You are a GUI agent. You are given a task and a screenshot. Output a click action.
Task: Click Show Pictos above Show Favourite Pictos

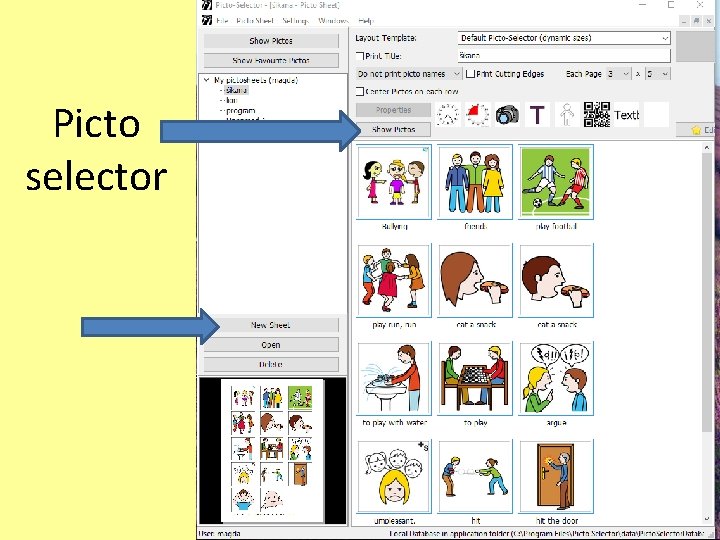(x=271, y=41)
